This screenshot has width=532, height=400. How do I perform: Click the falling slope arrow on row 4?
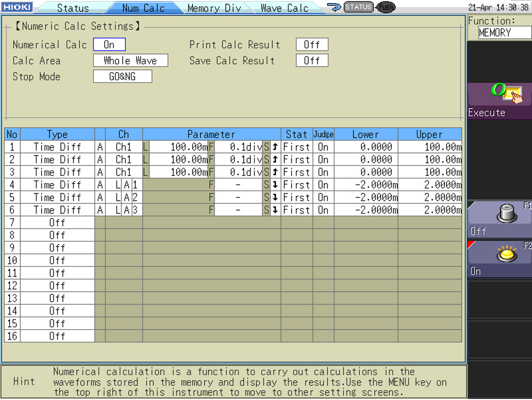coord(274,185)
